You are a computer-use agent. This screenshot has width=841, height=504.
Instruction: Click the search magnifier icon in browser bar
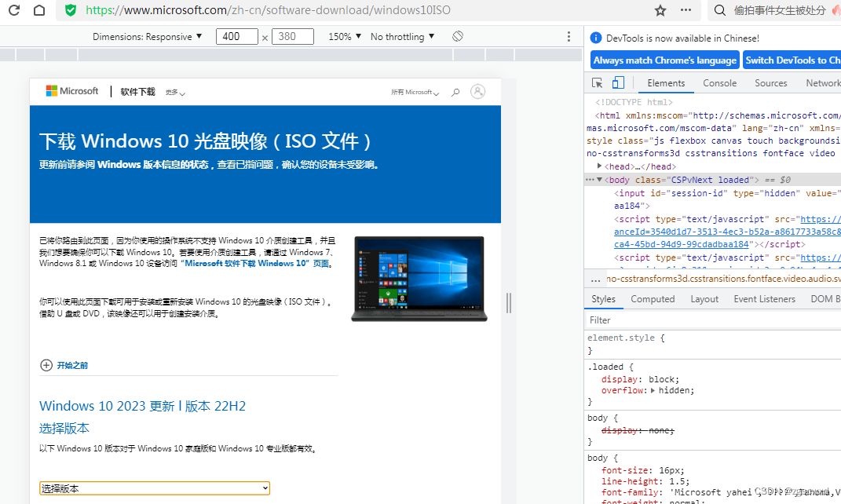pyautogui.click(x=720, y=10)
